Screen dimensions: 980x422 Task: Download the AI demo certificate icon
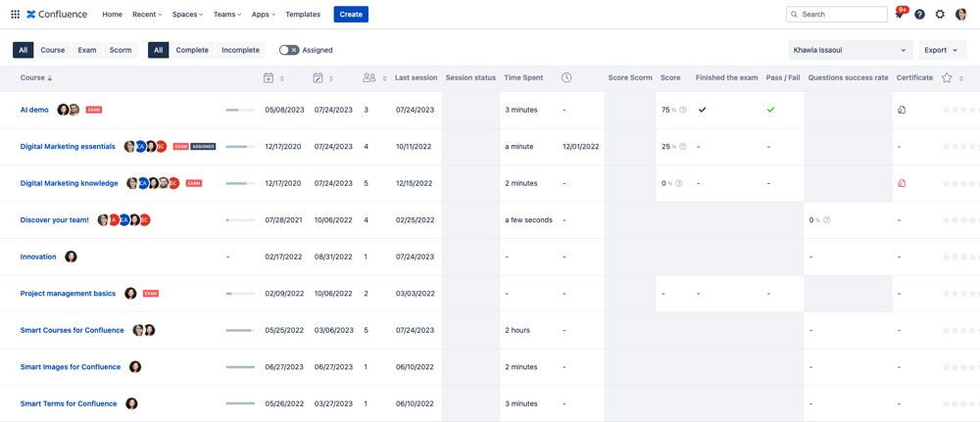(902, 110)
